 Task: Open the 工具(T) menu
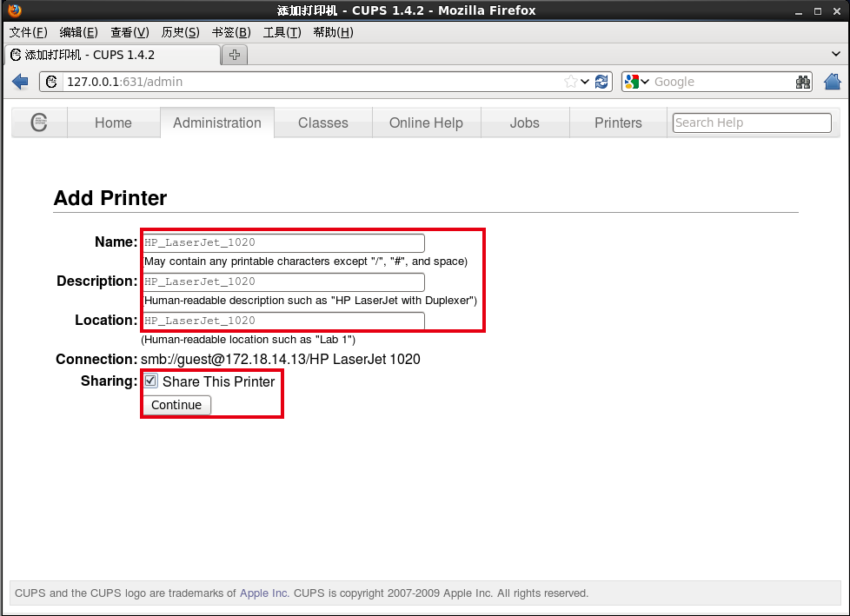coord(282,32)
